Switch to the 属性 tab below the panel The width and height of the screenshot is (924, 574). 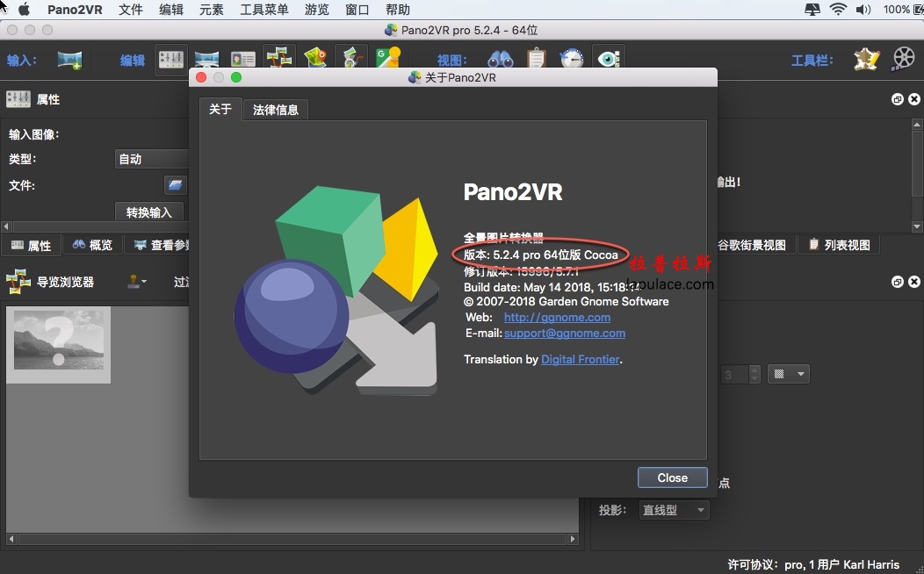click(32, 245)
